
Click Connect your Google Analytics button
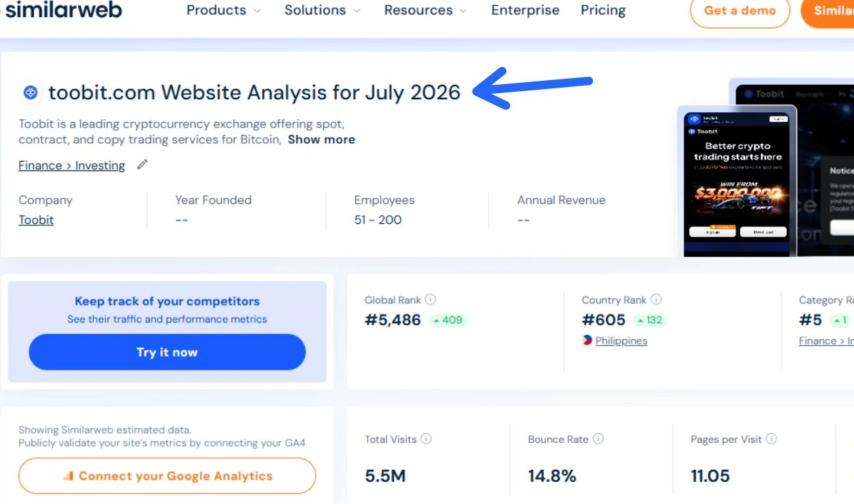coord(167,476)
